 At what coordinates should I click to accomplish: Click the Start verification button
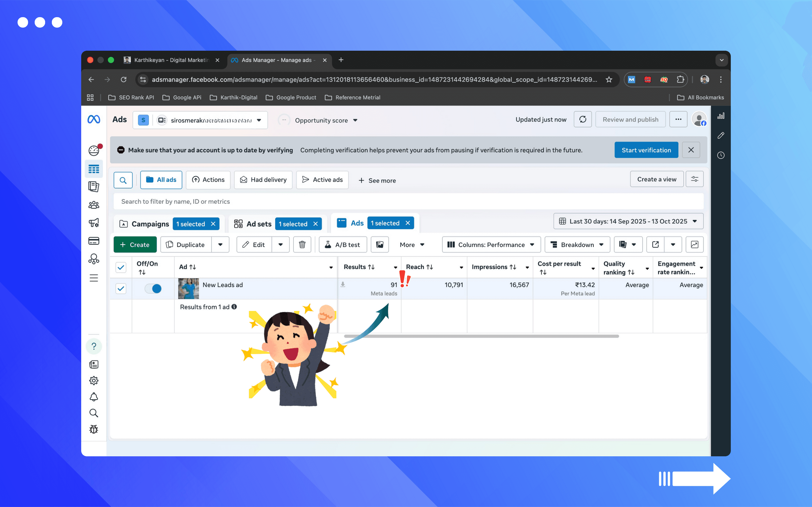646,150
